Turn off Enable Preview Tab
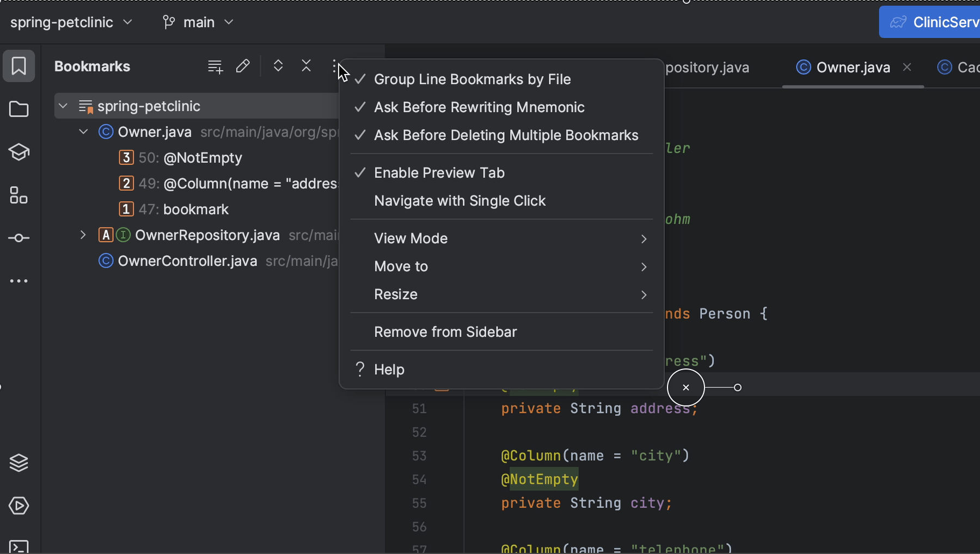Image resolution: width=980 pixels, height=554 pixels. tap(438, 173)
